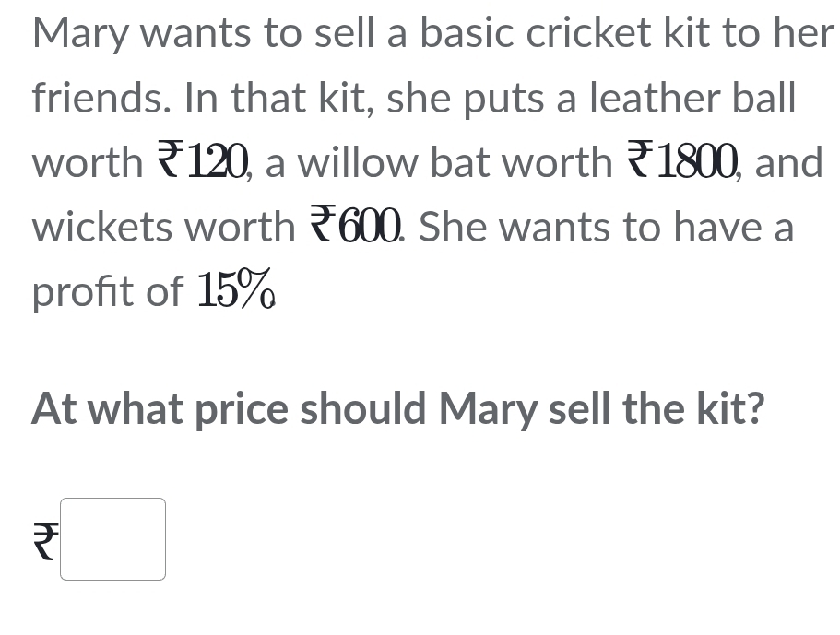The image size is (840, 635).
Task: Click the ₹120 leather ball price
Action: tap(203, 162)
